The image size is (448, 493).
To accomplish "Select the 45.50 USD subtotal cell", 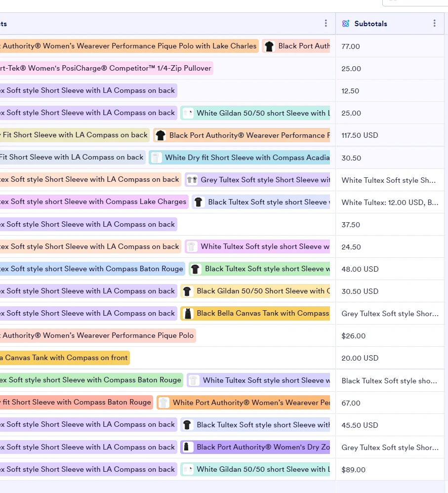I will (390, 425).
